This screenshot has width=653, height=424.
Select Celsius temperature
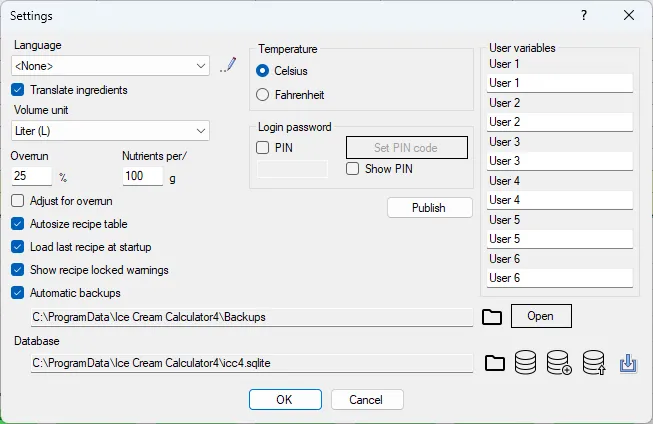click(262, 71)
